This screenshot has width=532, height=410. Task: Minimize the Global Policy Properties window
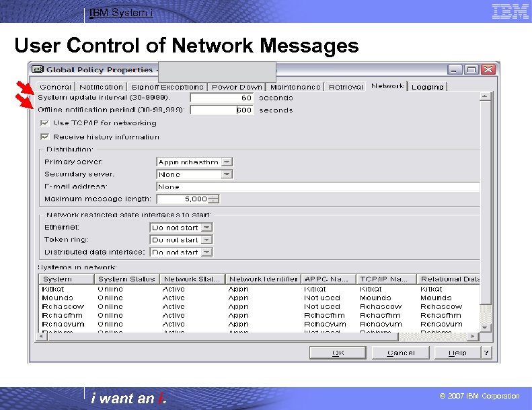tap(455, 69)
